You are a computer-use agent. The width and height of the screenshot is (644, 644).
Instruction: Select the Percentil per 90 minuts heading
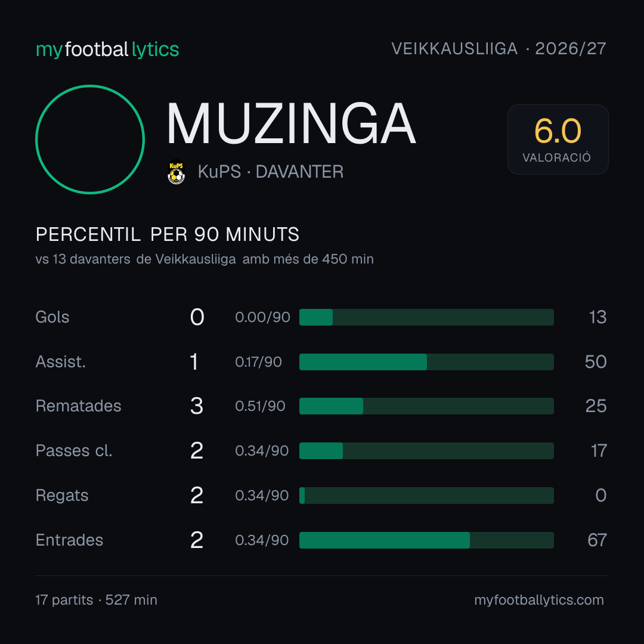(168, 234)
